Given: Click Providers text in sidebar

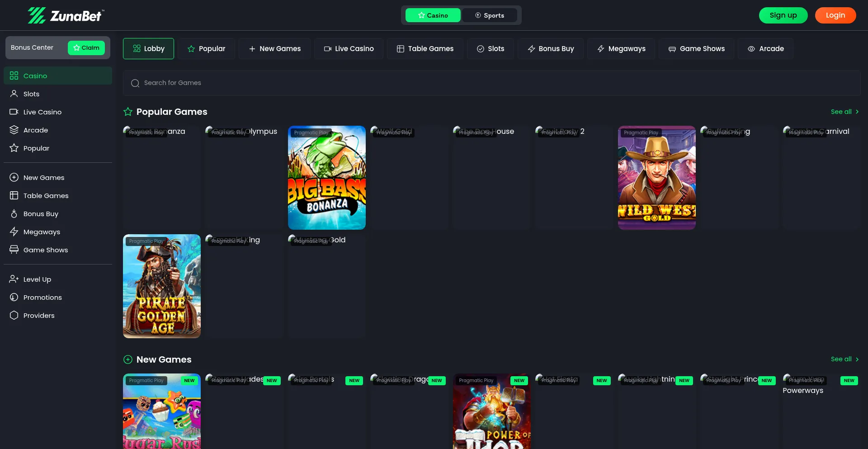Looking at the screenshot, I should click(x=39, y=316).
